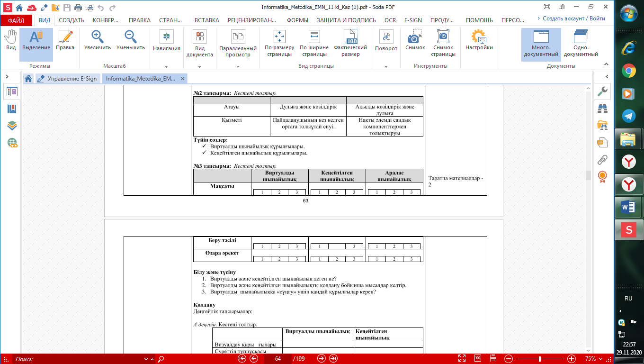Activate Выделение selection mode
Screen dimensions: 644x364
click(x=36, y=41)
